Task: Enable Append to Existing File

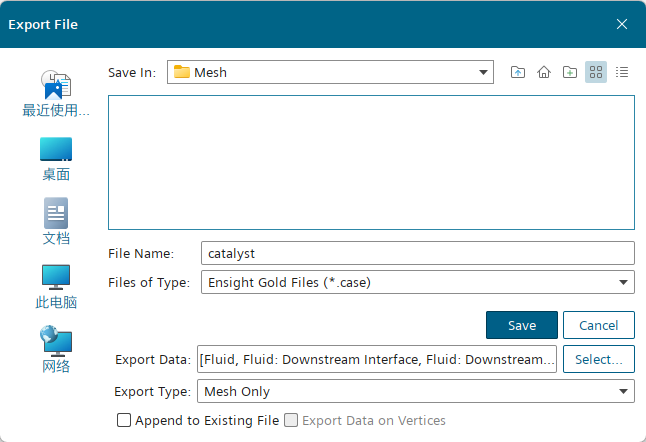Action: (125, 421)
